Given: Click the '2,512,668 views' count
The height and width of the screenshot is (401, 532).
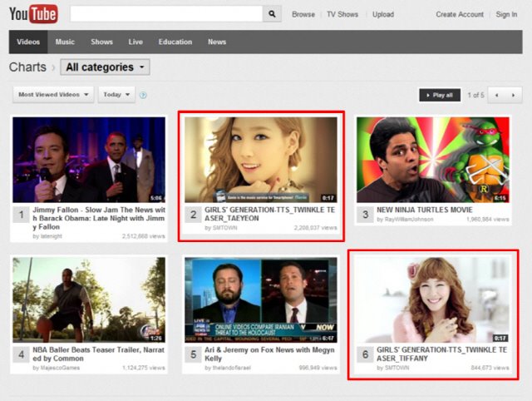Looking at the screenshot, I should pyautogui.click(x=144, y=236).
